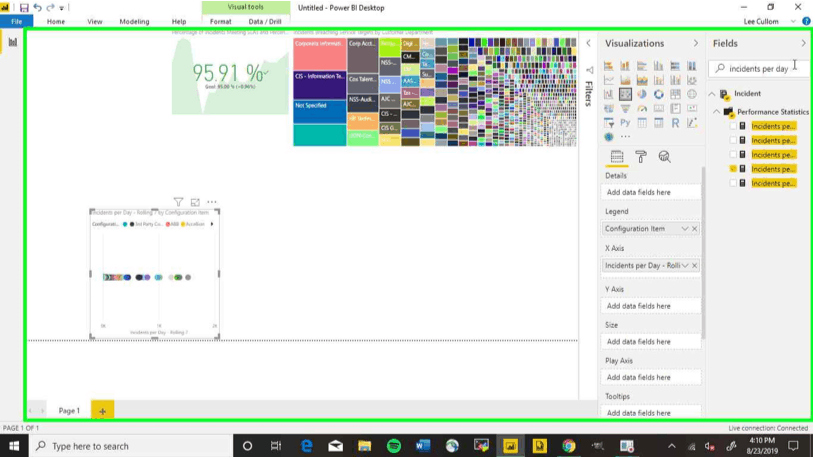Open the help question mark icon

click(x=806, y=21)
